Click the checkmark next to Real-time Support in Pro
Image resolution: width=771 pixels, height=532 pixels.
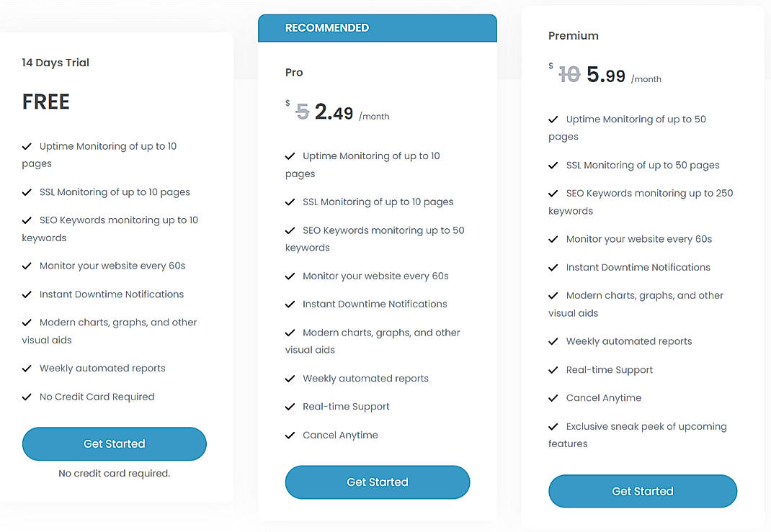tap(290, 406)
